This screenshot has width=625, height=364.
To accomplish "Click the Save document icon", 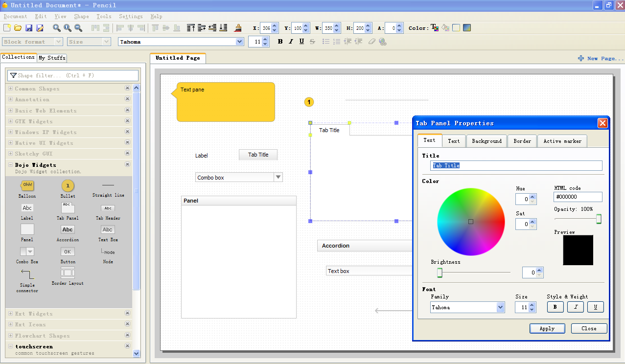I will tap(29, 28).
